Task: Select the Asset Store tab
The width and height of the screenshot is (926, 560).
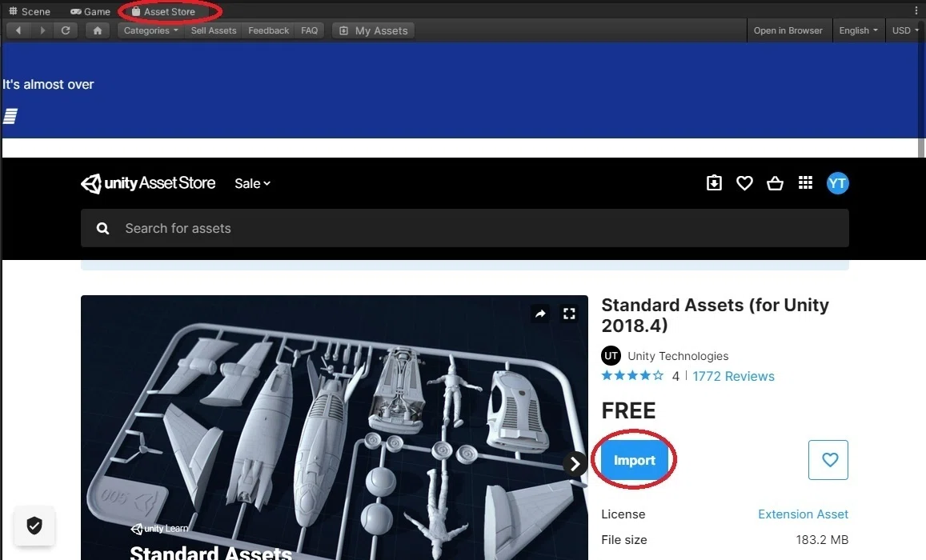Action: coord(163,11)
